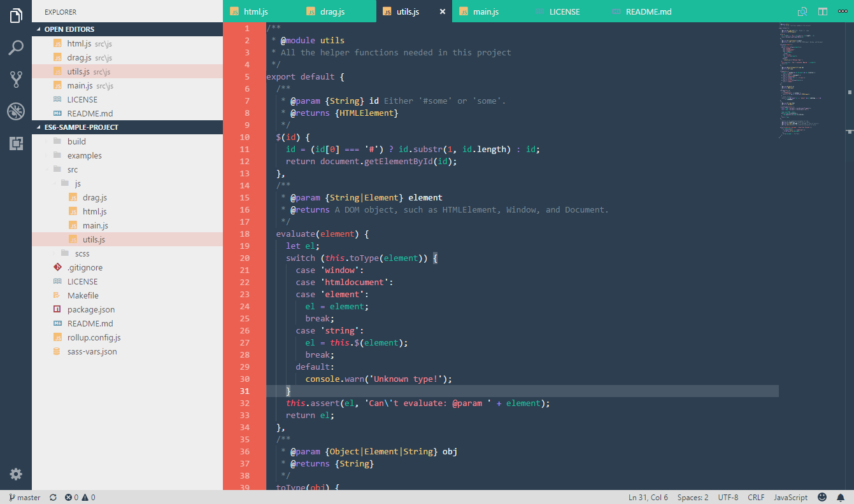The height and width of the screenshot is (504, 854).
Task: Split the editor using the split icon
Action: (x=822, y=11)
